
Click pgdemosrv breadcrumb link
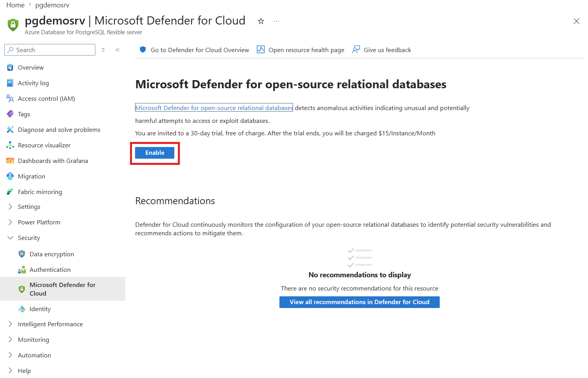52,5
